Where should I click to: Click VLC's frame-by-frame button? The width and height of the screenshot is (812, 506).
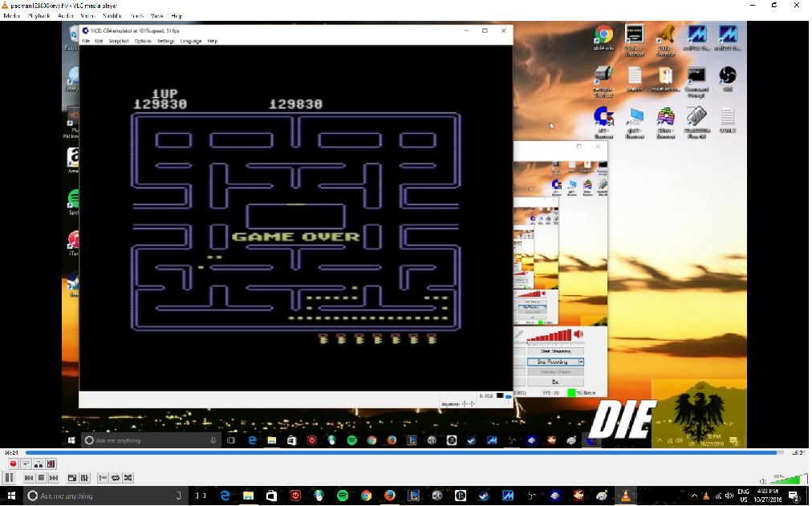click(51, 463)
